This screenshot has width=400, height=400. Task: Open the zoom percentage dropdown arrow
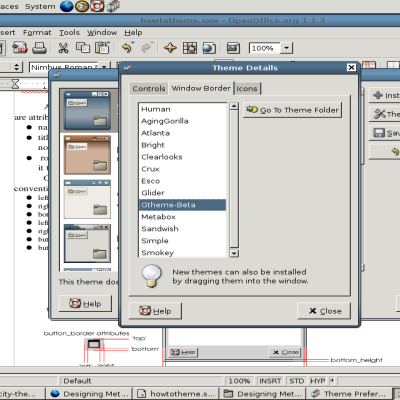(287, 48)
